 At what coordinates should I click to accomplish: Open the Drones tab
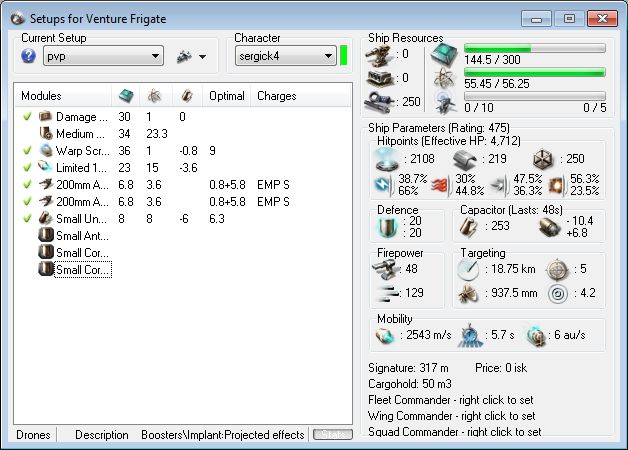tap(33, 435)
